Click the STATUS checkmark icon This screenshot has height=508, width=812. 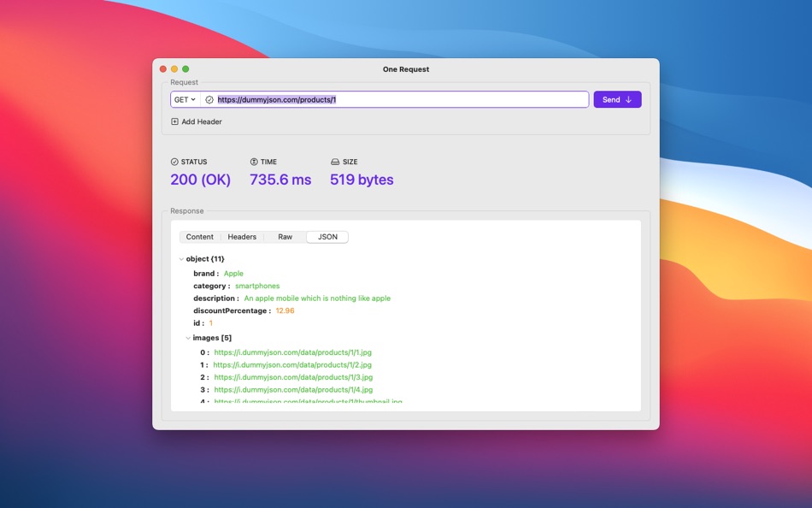pyautogui.click(x=174, y=162)
